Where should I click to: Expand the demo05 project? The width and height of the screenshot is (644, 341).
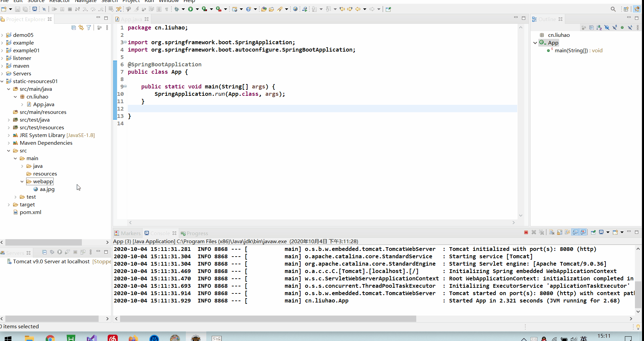pyautogui.click(x=2, y=35)
